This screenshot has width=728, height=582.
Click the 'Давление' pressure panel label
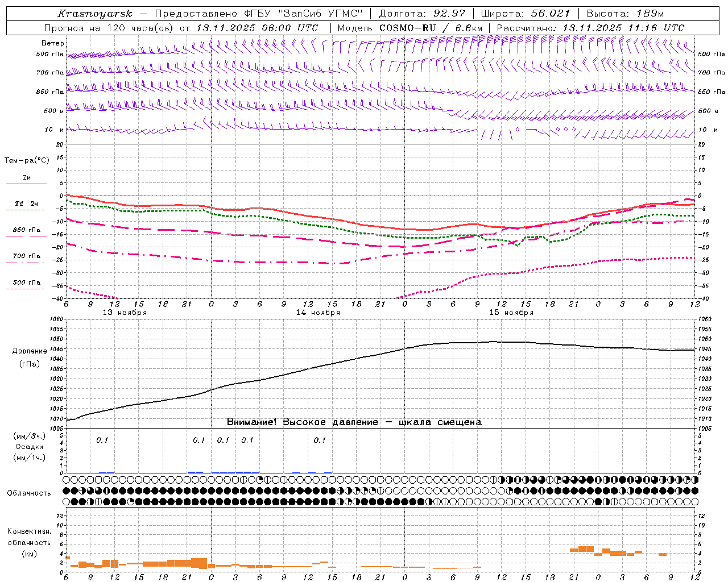pyautogui.click(x=30, y=351)
